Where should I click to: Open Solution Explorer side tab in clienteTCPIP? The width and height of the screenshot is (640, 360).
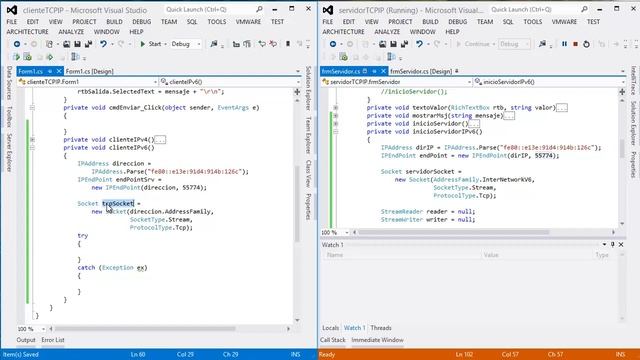[x=308, y=88]
